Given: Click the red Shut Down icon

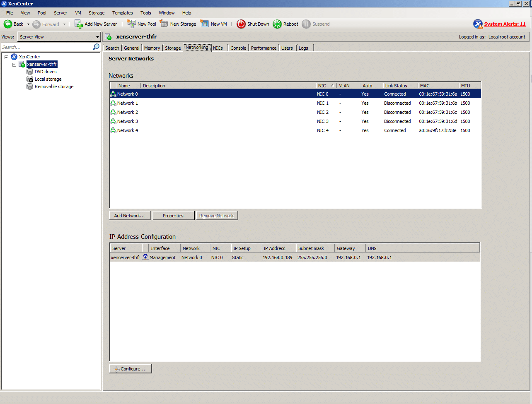Looking at the screenshot, I should coord(241,24).
